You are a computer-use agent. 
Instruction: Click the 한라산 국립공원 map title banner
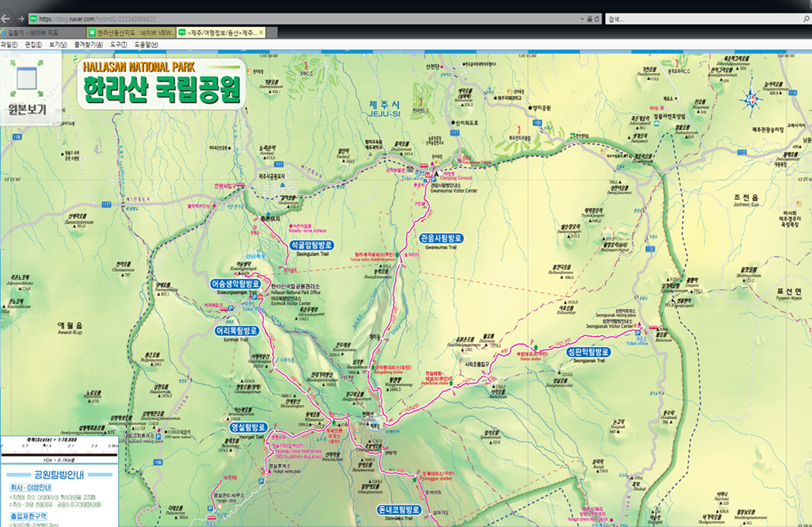[162, 83]
